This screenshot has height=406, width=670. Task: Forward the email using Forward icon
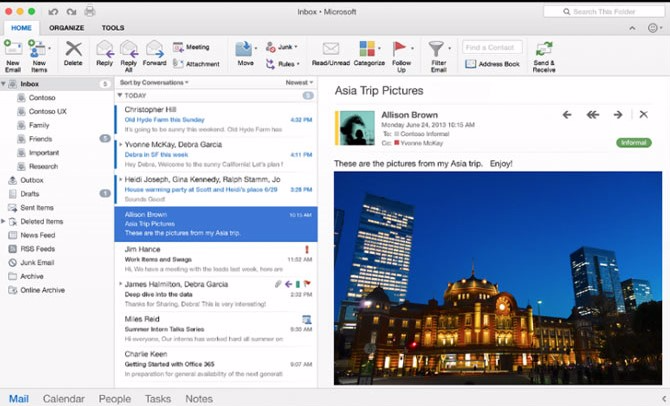[x=154, y=50]
